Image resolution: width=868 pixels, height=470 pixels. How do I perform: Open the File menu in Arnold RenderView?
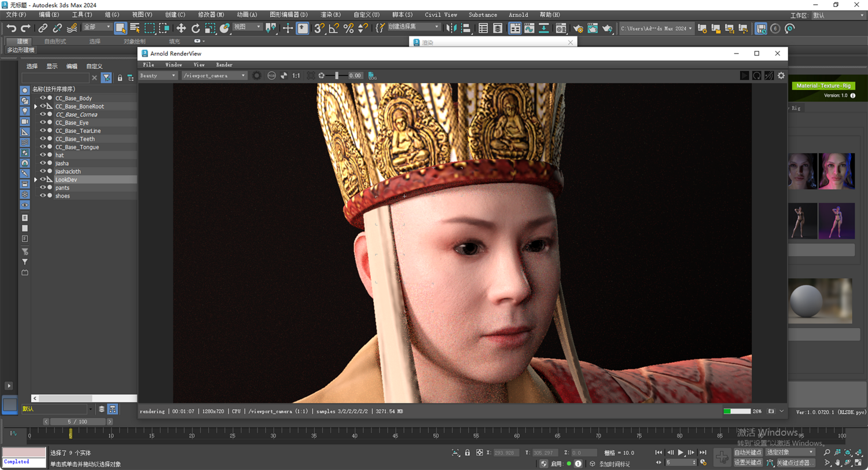149,65
